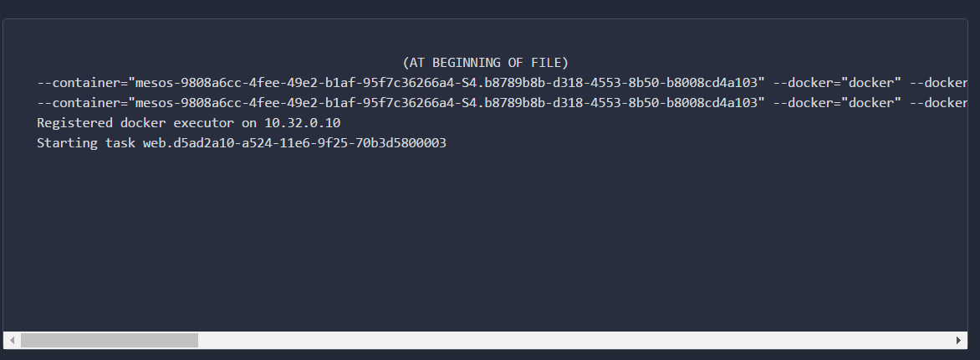Viewport: 980px width, 360px height.
Task: Click the truncated --docker text ending line one
Action: [939, 83]
